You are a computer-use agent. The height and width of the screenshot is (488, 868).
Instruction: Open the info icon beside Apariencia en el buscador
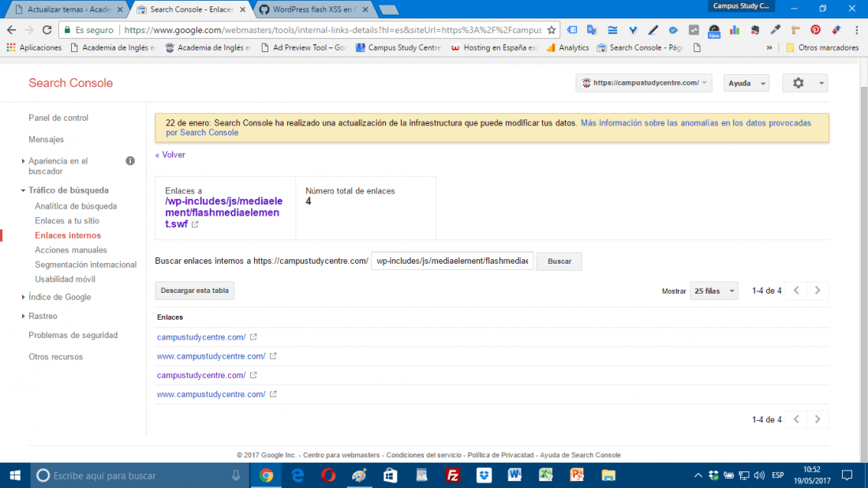(x=130, y=160)
